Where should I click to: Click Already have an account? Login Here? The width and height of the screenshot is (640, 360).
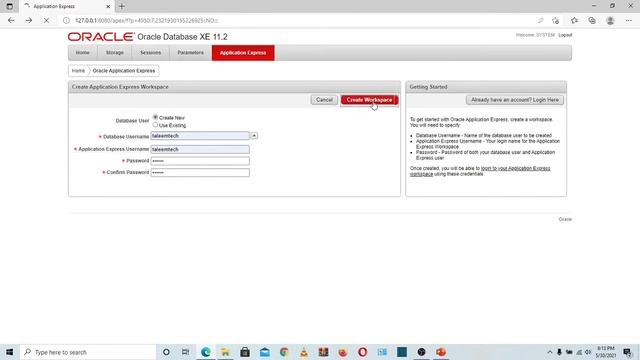click(x=515, y=100)
